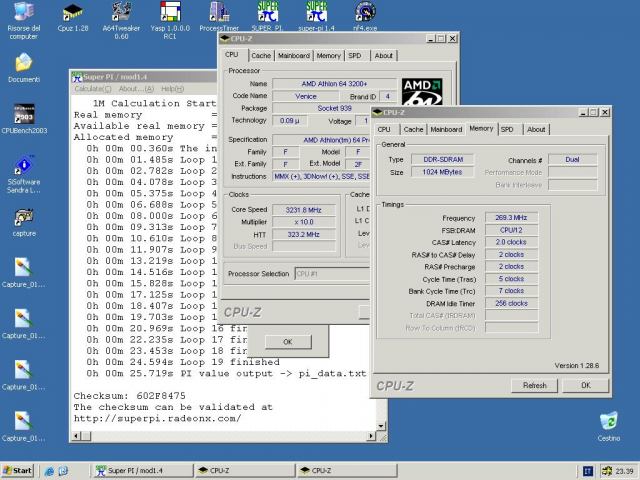The width and height of the screenshot is (640, 480).
Task: Launch capture camera desktop icon
Action: coord(24,222)
